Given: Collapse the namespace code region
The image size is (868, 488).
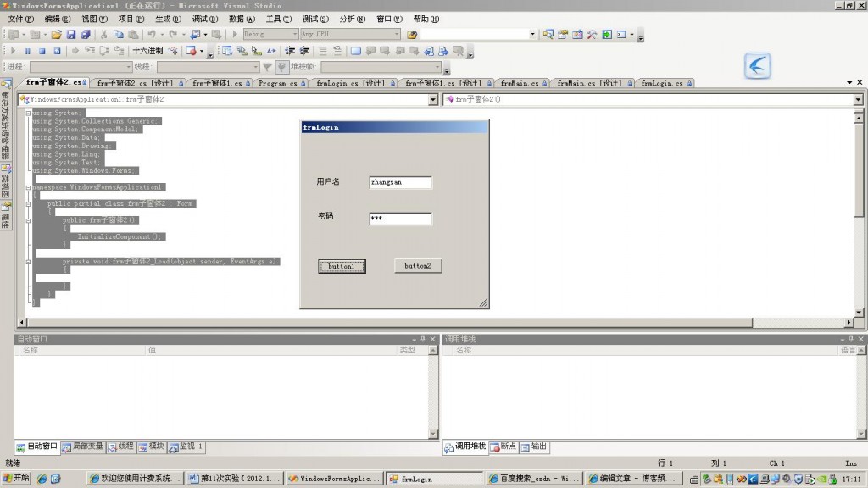Looking at the screenshot, I should pos(28,187).
